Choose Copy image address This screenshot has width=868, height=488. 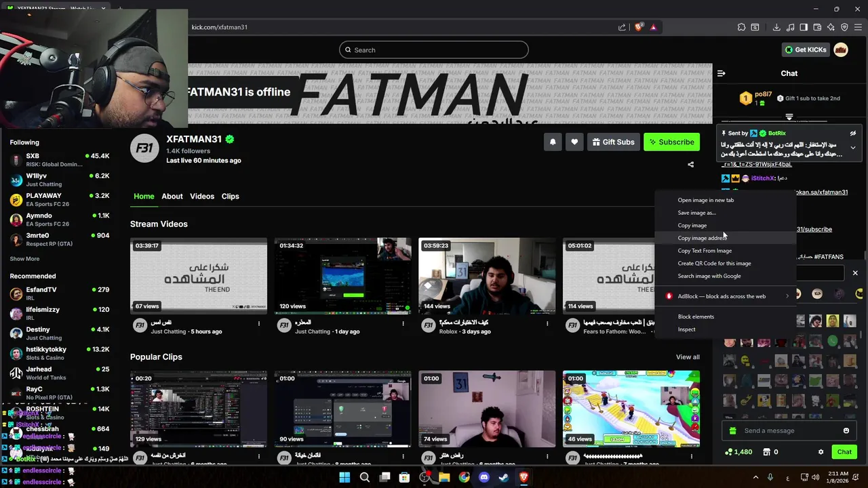coord(725,238)
